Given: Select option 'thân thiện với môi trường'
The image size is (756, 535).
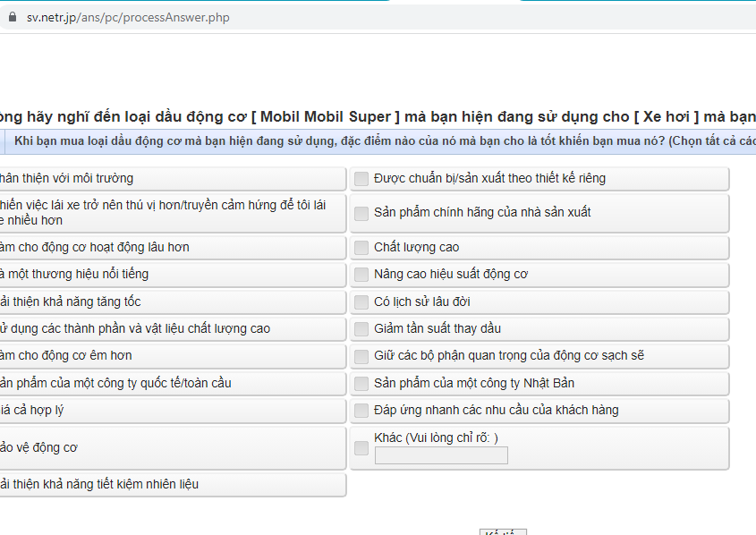Looking at the screenshot, I should point(173,179).
